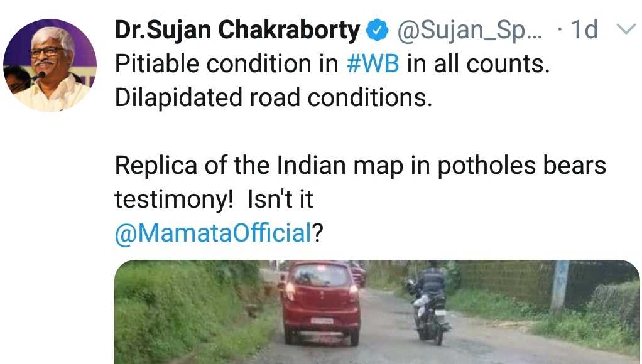Viewport: 642px width, 364px height.
Task: Open the #WB hashtag
Action: pyautogui.click(x=373, y=64)
